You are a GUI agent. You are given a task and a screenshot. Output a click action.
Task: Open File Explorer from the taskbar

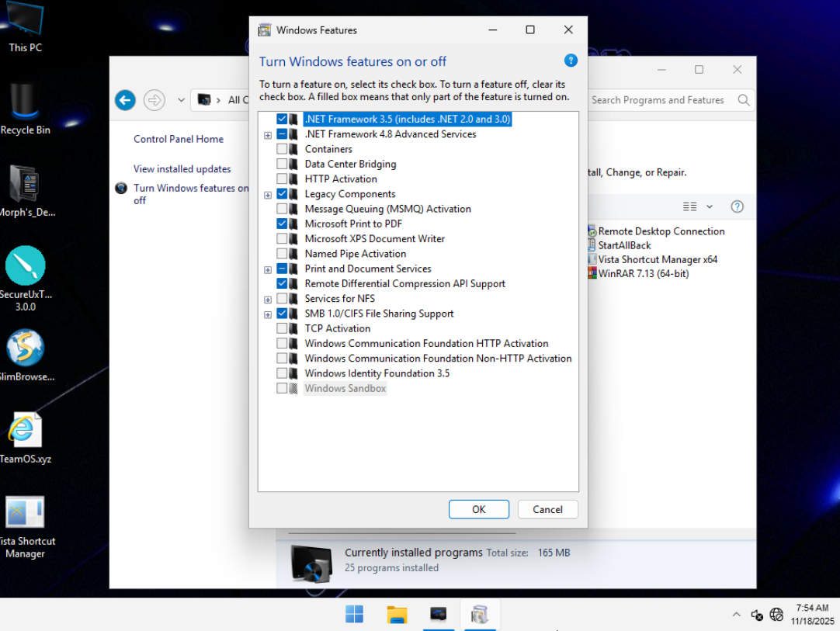[397, 615]
